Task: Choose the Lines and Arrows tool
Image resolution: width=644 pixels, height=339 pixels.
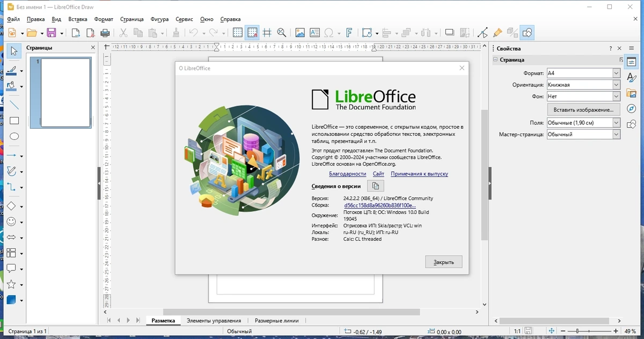Action: click(x=12, y=156)
